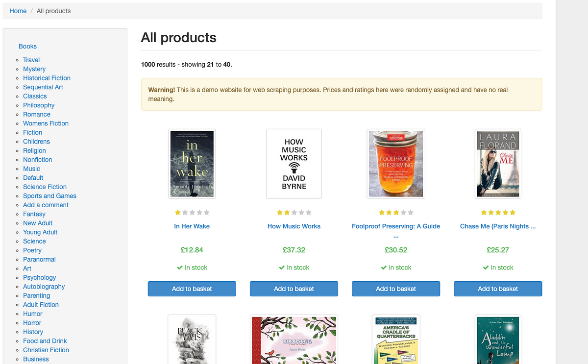Image resolution: width=588 pixels, height=364 pixels.
Task: Open Aladdin and his Wonderful Lamp cover
Action: click(x=498, y=340)
